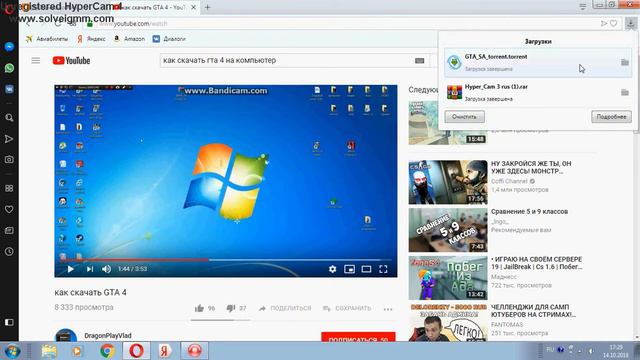The height and width of the screenshot is (360, 640).
Task: Click Поделиться share button
Action: [285, 308]
